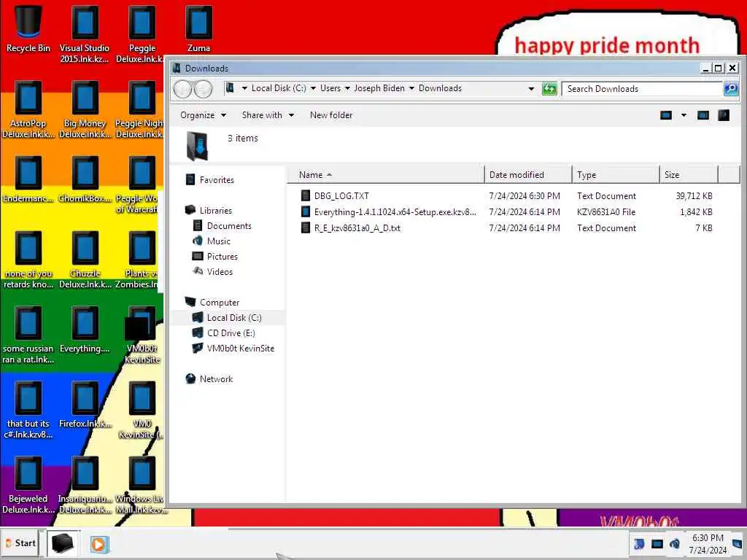Screen dimensions: 747x560
Task: Toggle the preview pane icon
Action: pos(703,115)
